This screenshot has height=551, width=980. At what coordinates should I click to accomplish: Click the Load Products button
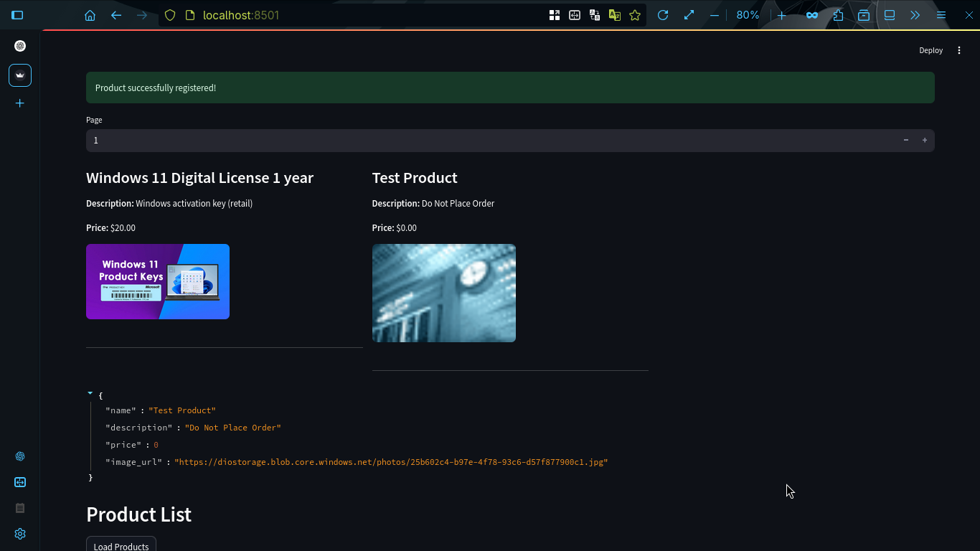pos(121,545)
